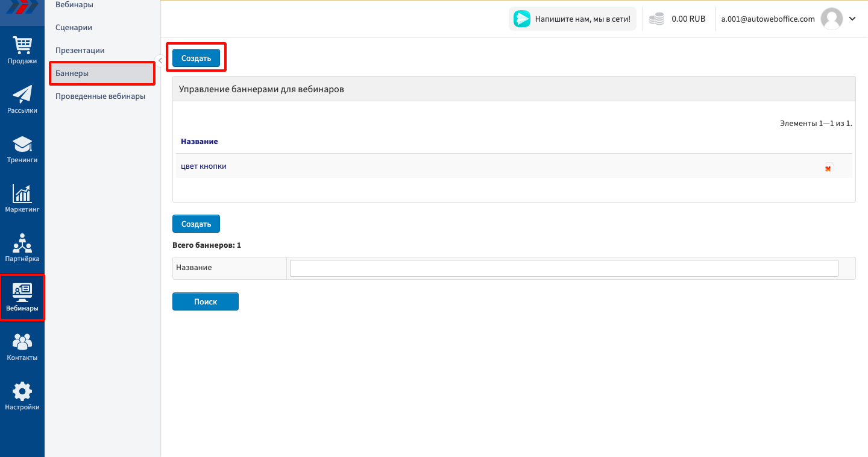Viewport: 868px width, 457px height.
Task: Go to Тренинги graduation cap section
Action: pyautogui.click(x=22, y=150)
